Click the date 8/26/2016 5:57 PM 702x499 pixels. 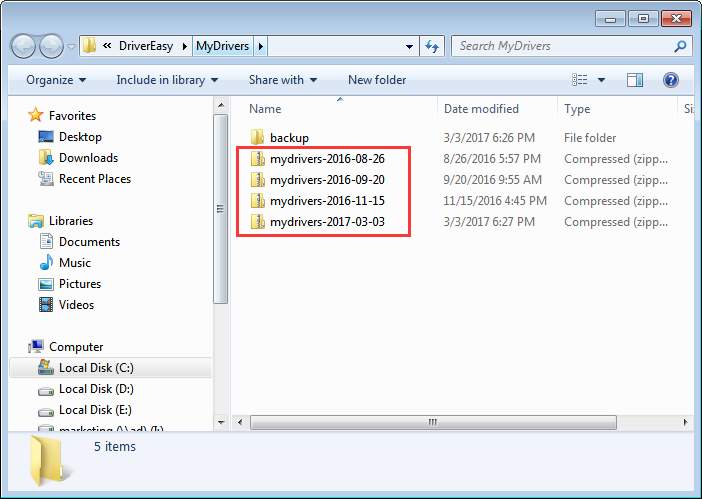pyautogui.click(x=492, y=158)
